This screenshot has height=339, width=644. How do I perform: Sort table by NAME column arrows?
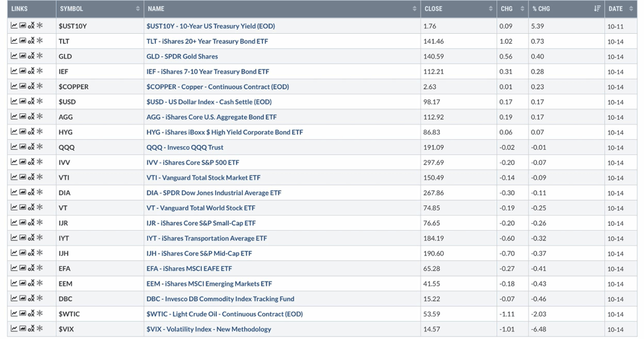tap(415, 9)
